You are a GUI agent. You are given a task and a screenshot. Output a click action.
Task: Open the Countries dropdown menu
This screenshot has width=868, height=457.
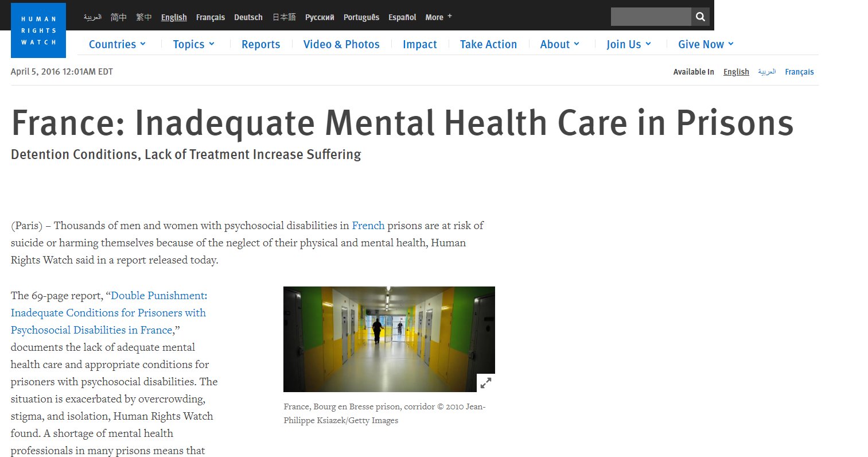click(x=117, y=44)
